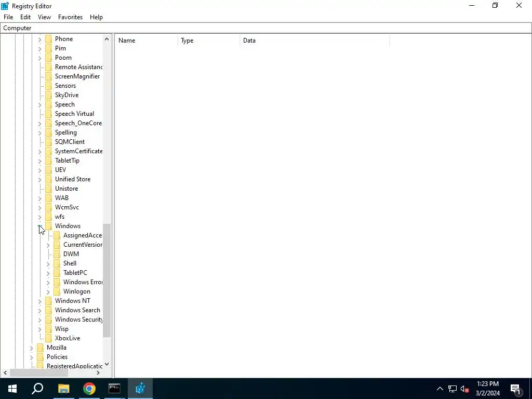Switch to the Command Prompt taskbar window

coord(114,389)
